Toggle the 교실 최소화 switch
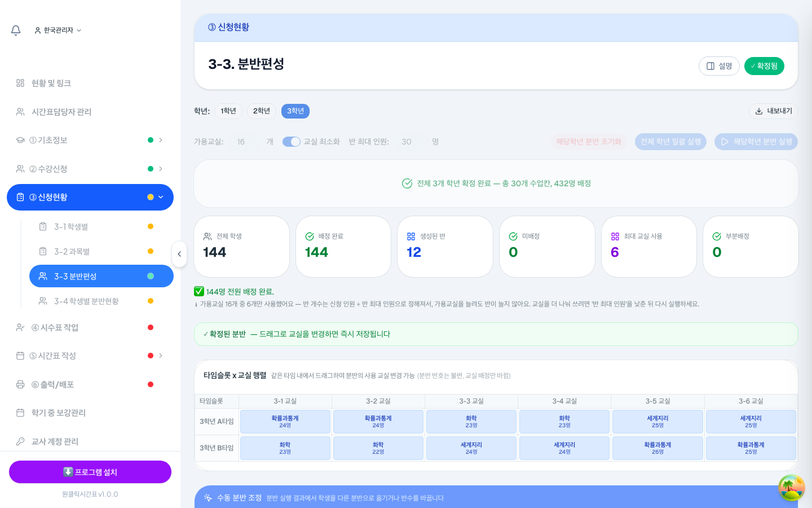Screen dimensions: 812x508 [x=292, y=142]
